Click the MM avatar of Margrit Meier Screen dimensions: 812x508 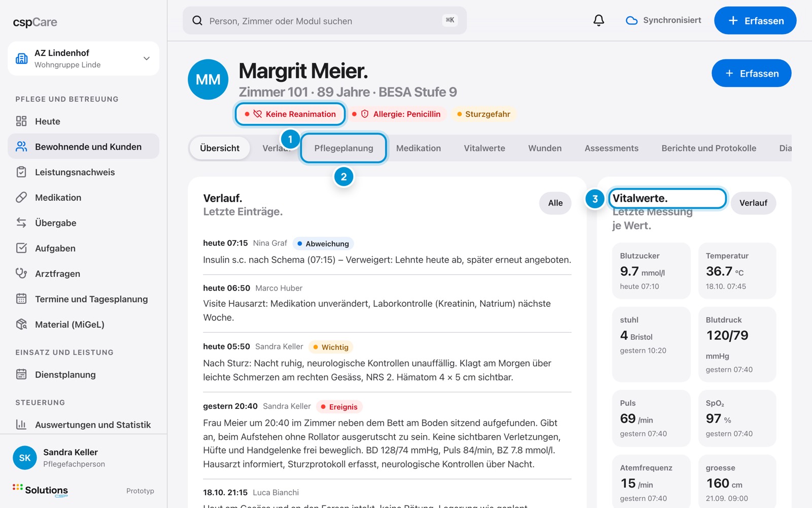coord(208,79)
